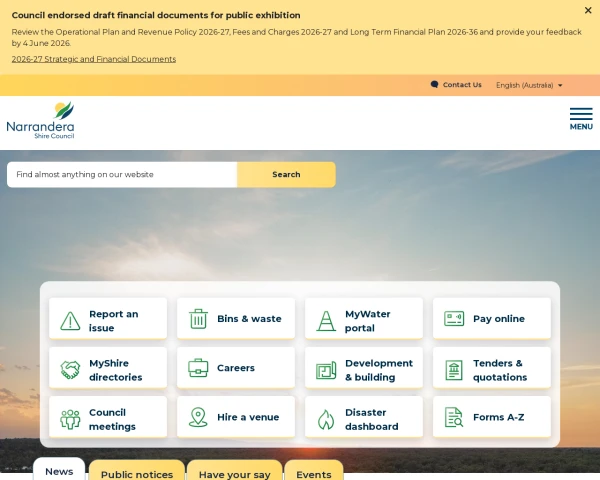600x480 pixels.
Task: Click the Careers briefcase icon
Action: (198, 368)
